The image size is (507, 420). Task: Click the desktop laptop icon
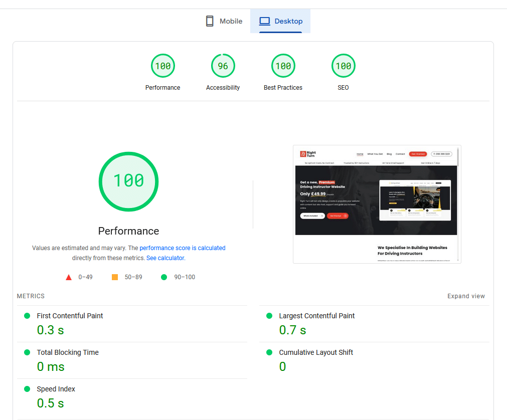coord(264,22)
